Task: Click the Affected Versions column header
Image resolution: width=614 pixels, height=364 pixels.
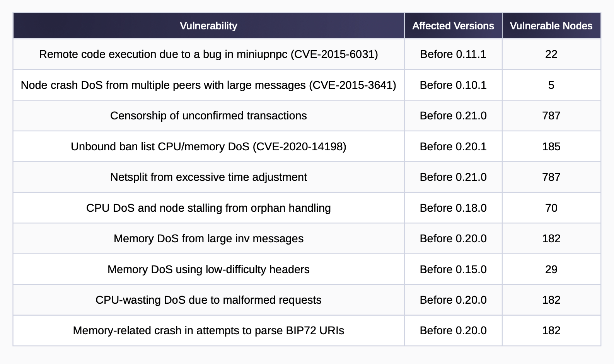Action: point(453,26)
